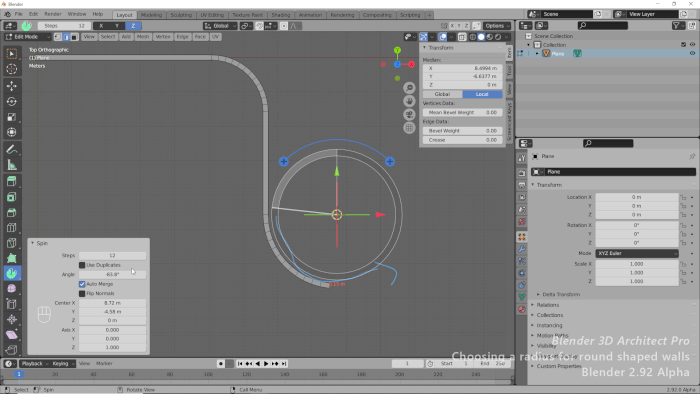Click the Angle field in Spin panel
This screenshot has height=394, width=700.
point(112,274)
